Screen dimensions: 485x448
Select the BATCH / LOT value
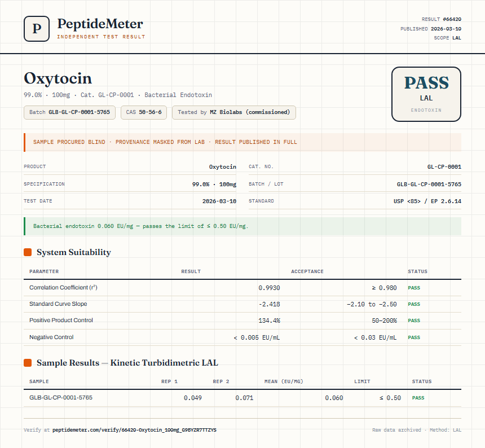429,184
